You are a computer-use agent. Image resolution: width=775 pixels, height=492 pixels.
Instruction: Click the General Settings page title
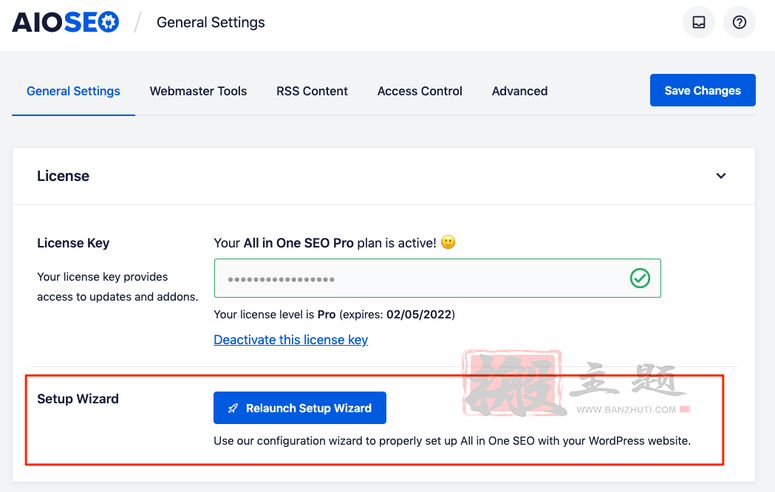211,22
